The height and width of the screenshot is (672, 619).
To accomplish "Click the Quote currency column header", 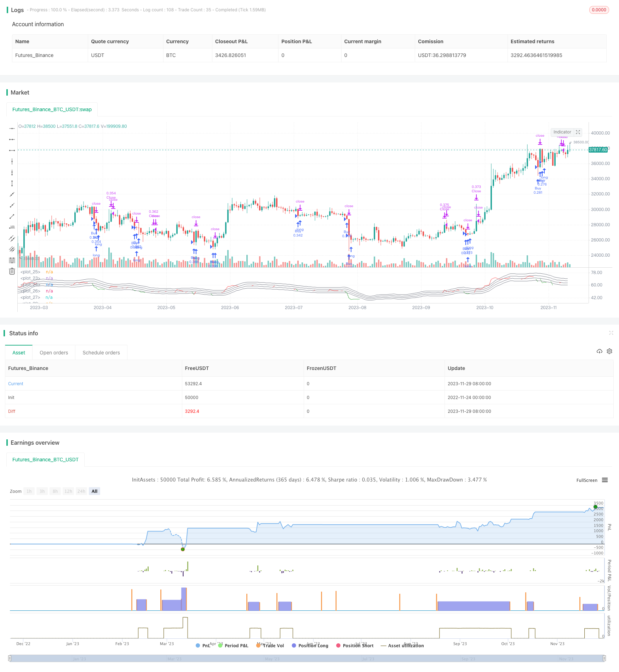I will [110, 41].
